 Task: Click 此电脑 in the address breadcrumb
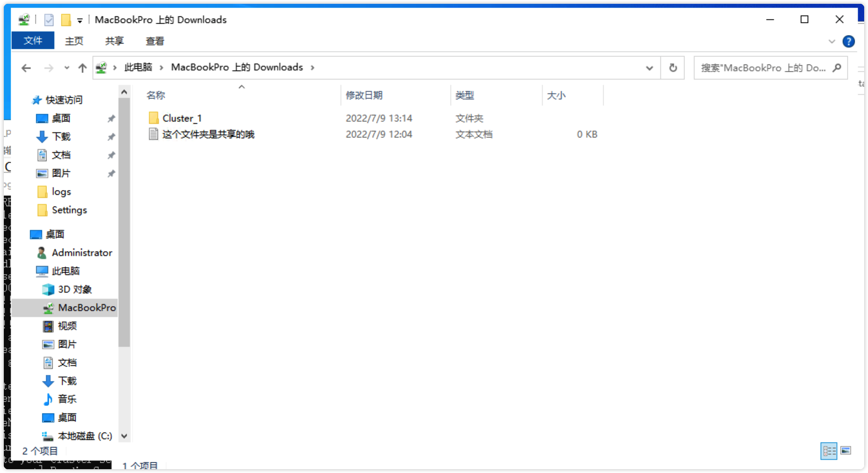point(138,67)
